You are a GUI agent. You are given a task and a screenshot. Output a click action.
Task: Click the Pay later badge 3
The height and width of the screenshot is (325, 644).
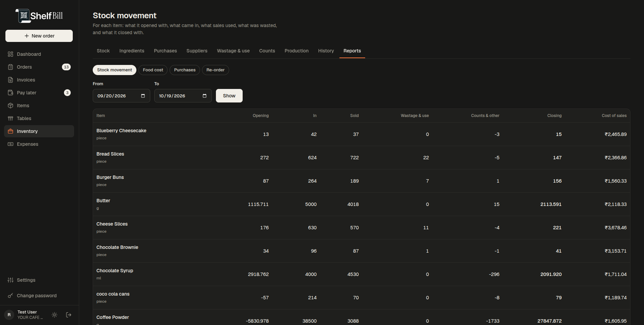67,93
